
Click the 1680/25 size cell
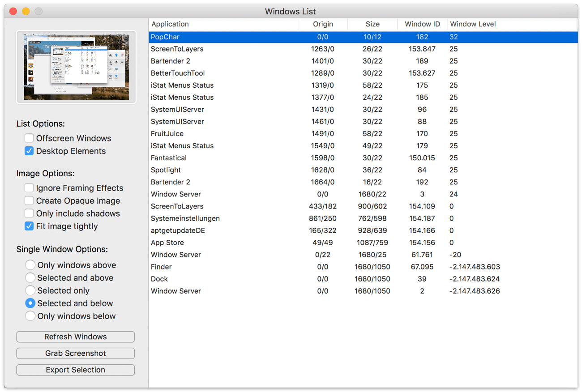coord(372,254)
